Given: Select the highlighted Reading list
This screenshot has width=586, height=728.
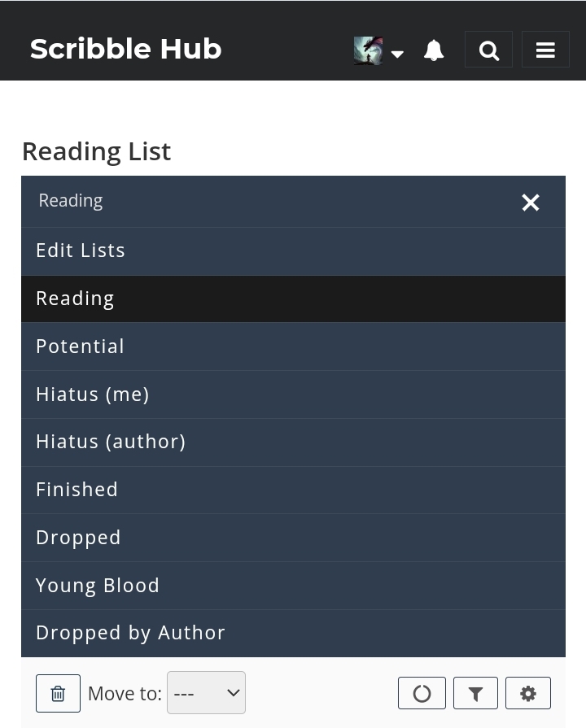Looking at the screenshot, I should click(x=75, y=298).
